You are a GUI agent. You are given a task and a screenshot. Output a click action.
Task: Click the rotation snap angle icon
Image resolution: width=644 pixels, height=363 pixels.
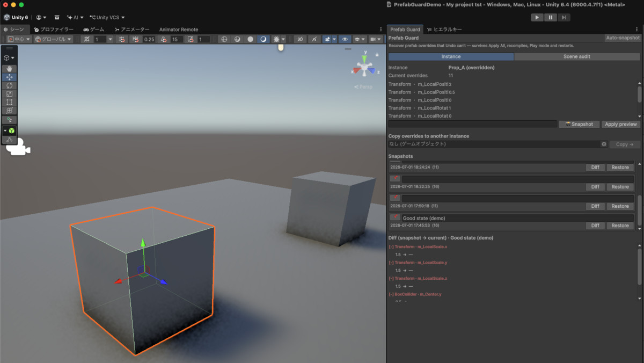[x=164, y=39]
